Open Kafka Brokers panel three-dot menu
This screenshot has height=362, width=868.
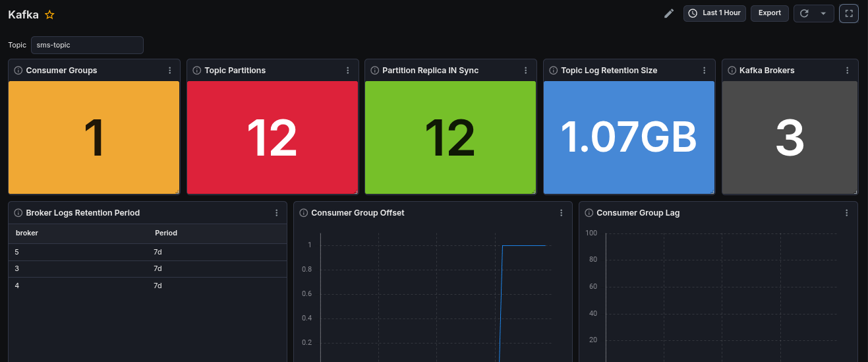848,71
